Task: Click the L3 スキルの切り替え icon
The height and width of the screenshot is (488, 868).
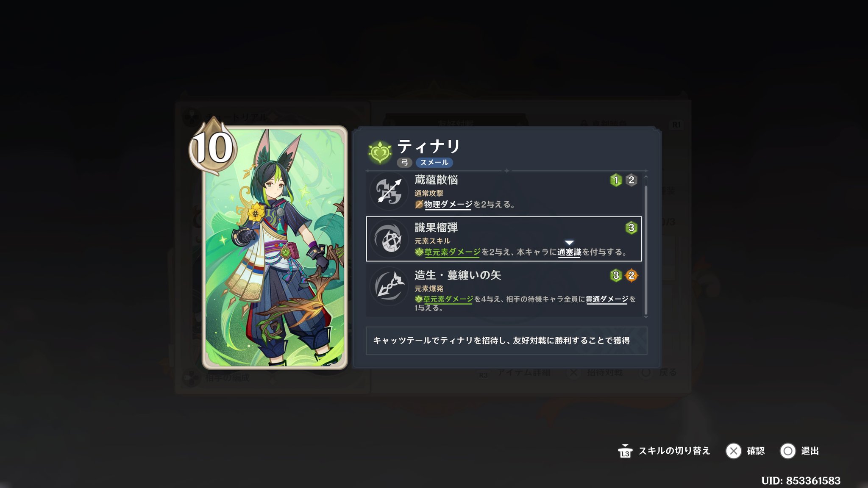Action: [x=625, y=451]
